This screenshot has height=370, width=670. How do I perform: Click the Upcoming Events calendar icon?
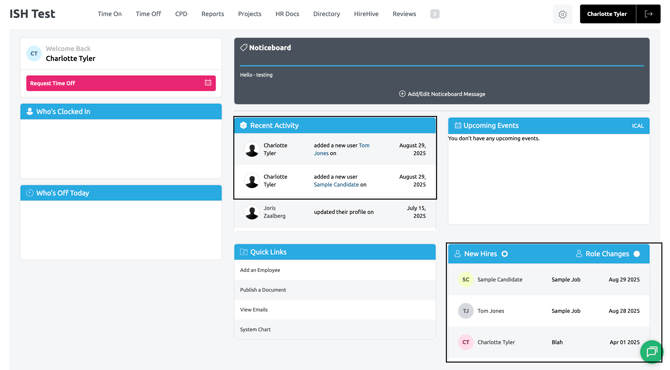click(x=458, y=126)
